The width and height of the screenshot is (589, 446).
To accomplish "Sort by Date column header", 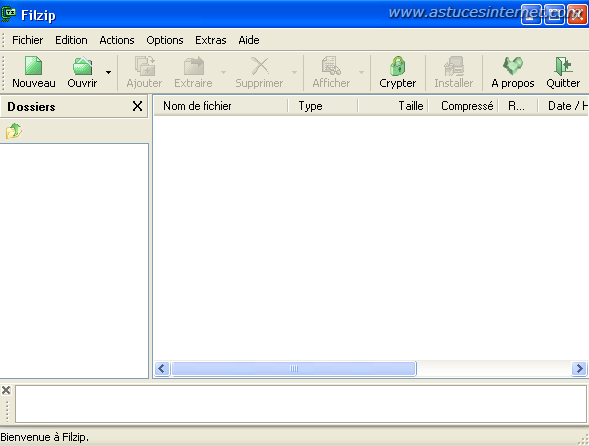I will pos(563,106).
